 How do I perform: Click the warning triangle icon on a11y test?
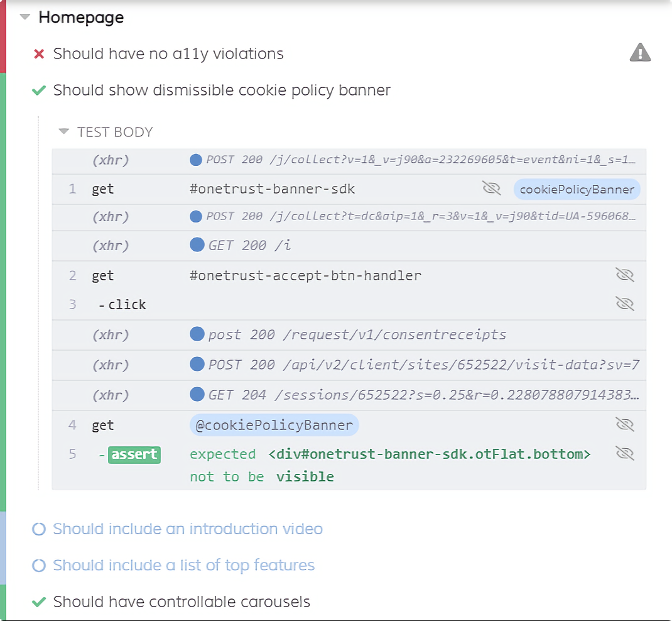click(x=639, y=53)
